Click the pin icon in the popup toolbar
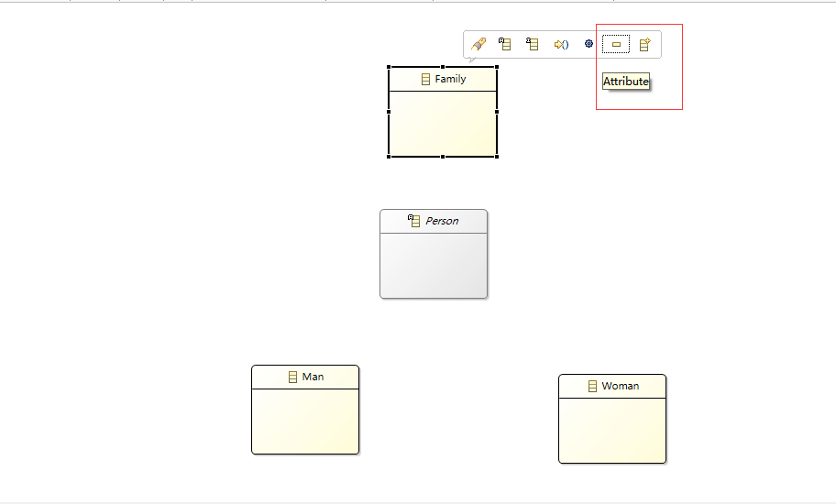Screen dimensions: 836x504 point(478,44)
